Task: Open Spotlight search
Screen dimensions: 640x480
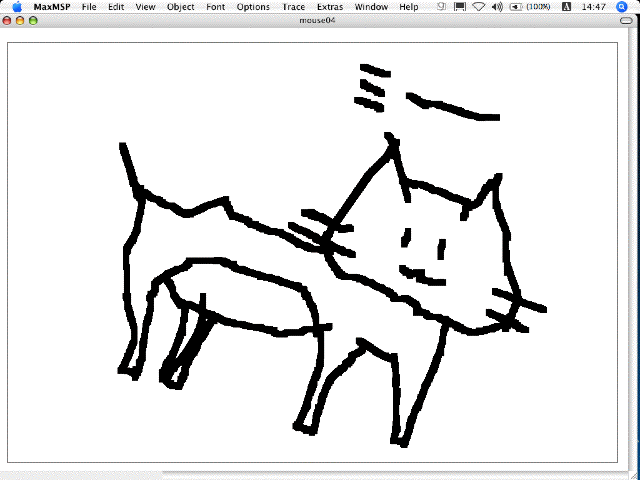Action: pyautogui.click(x=622, y=7)
